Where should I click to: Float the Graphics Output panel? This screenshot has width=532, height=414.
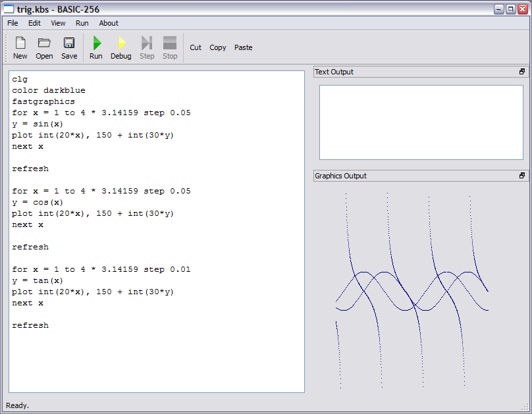522,176
